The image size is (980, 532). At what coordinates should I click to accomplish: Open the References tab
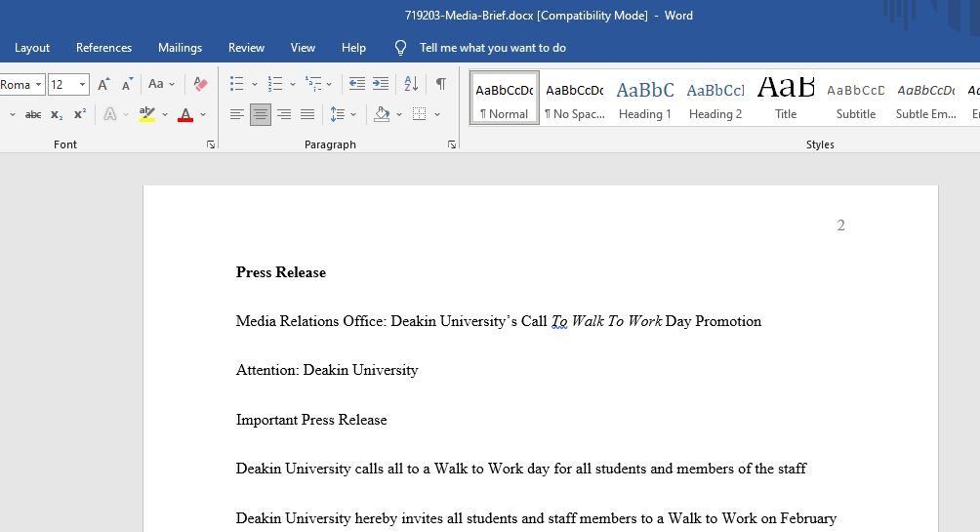[x=103, y=48]
